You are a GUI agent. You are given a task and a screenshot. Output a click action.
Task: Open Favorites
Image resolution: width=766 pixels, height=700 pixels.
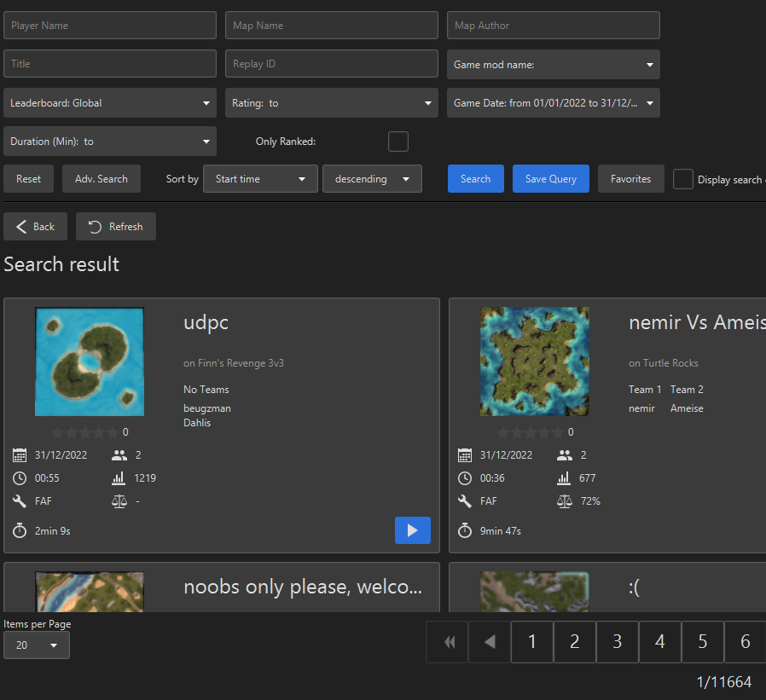pos(630,179)
